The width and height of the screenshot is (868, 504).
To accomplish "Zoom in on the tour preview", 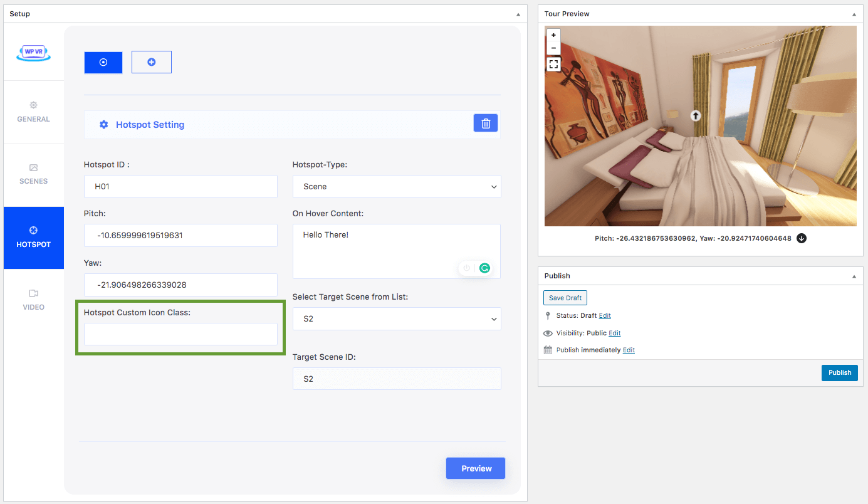I will coord(553,35).
